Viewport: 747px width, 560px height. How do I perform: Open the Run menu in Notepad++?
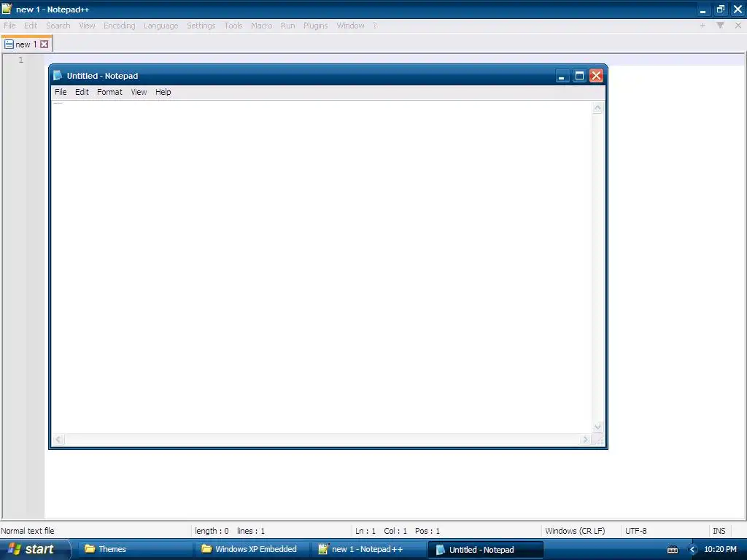[x=287, y=26]
